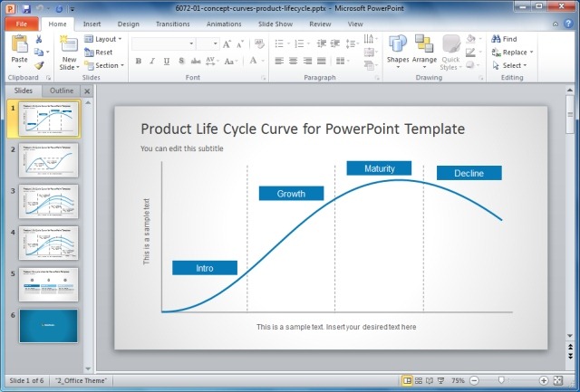
Task: Click the Undo arrow in title bar
Action: [40, 8]
